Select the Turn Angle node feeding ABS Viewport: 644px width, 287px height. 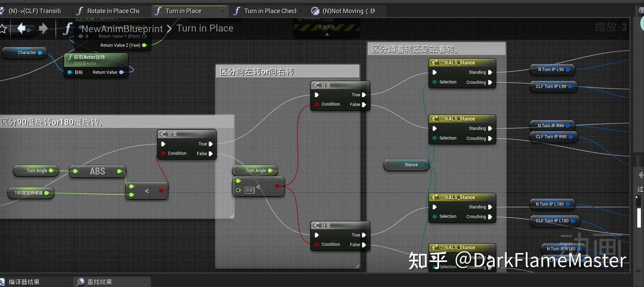point(36,171)
